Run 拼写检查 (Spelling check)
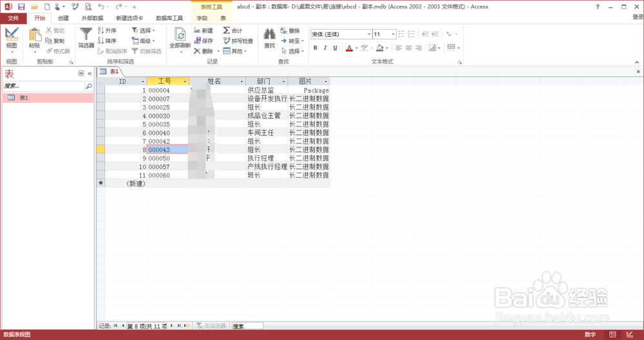 tap(238, 41)
